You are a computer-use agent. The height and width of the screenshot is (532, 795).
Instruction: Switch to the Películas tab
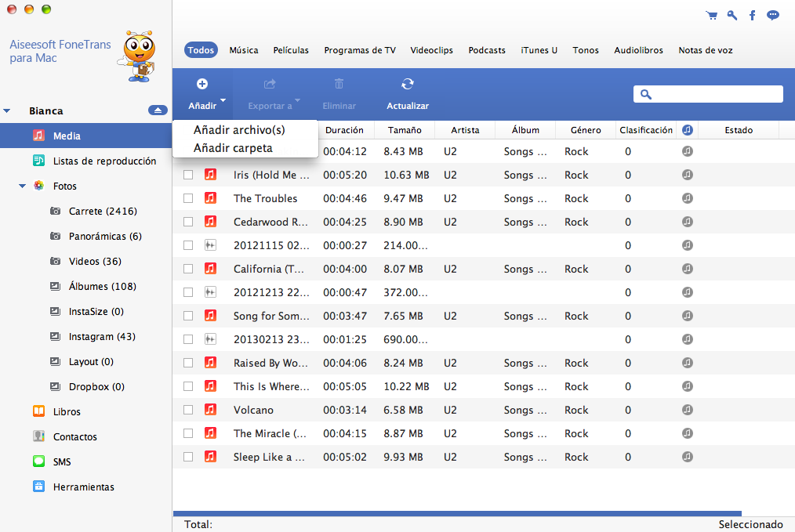point(291,50)
